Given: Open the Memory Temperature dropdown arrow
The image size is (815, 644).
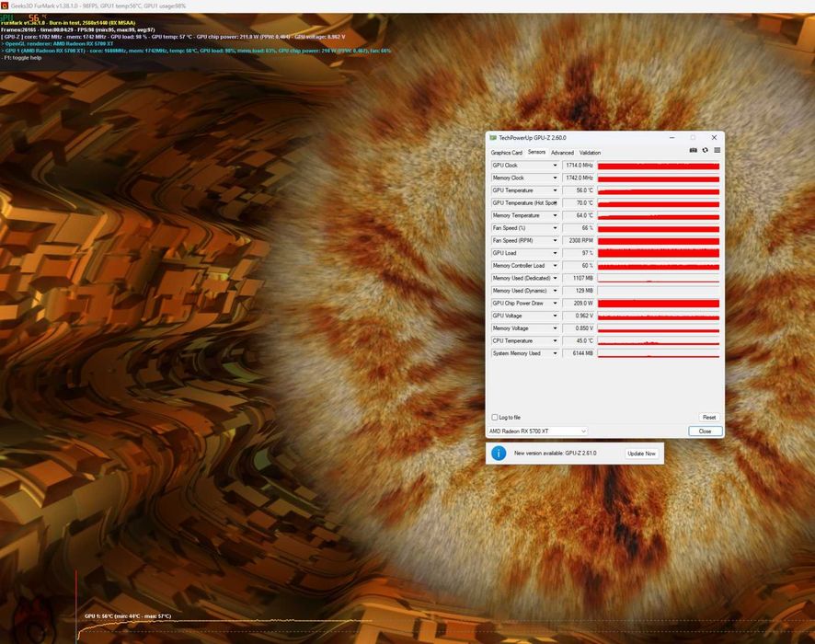Looking at the screenshot, I should (555, 215).
